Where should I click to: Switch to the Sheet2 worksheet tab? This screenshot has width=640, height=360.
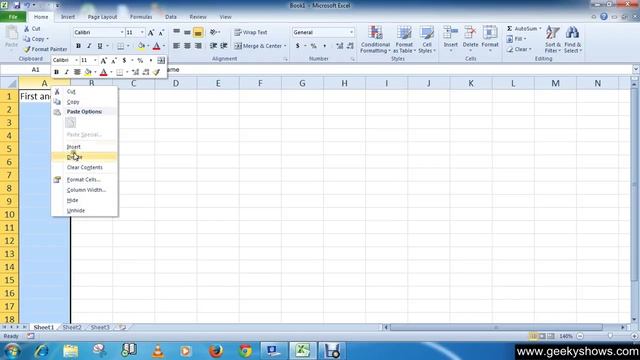pos(72,327)
